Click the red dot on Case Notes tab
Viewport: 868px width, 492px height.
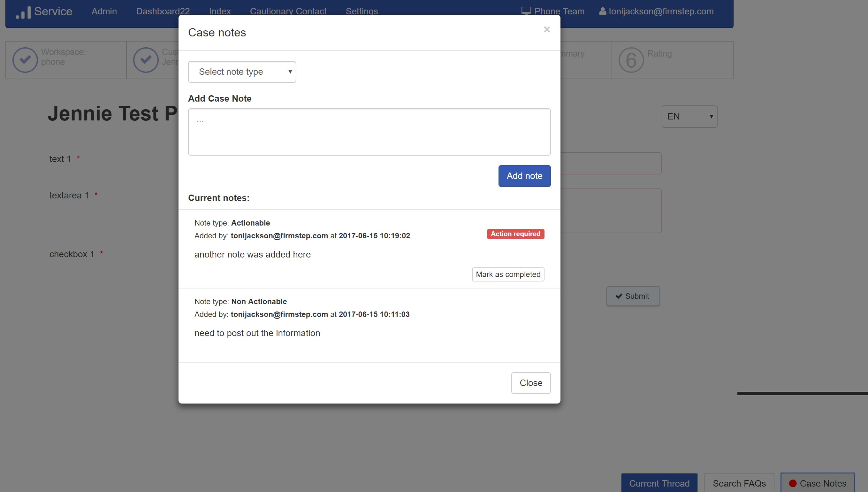pos(793,483)
